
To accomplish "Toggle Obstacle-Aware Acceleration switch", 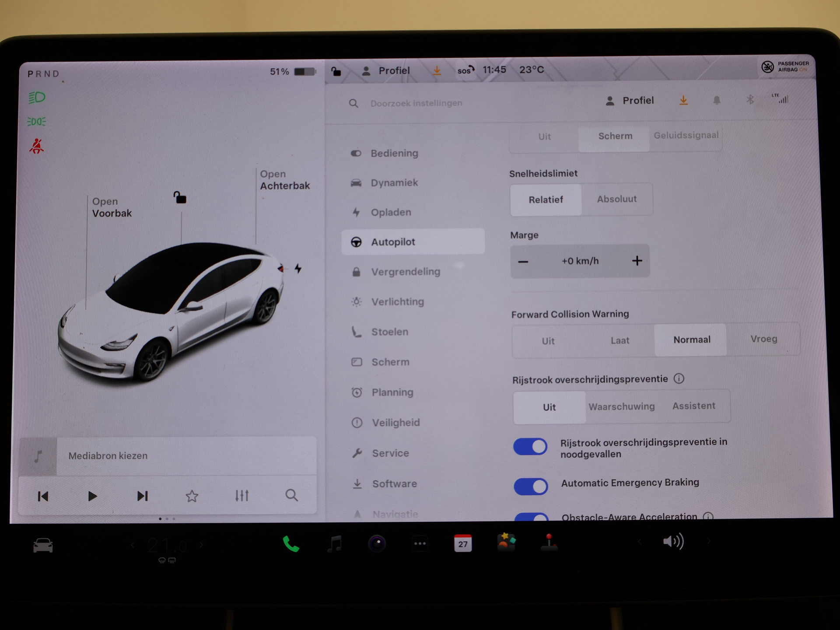I will coord(531,517).
